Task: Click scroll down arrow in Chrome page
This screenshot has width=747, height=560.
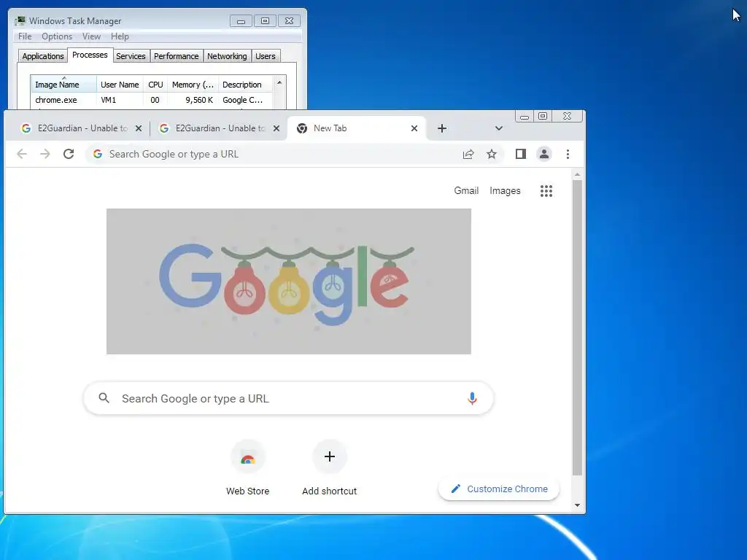Action: tap(577, 505)
